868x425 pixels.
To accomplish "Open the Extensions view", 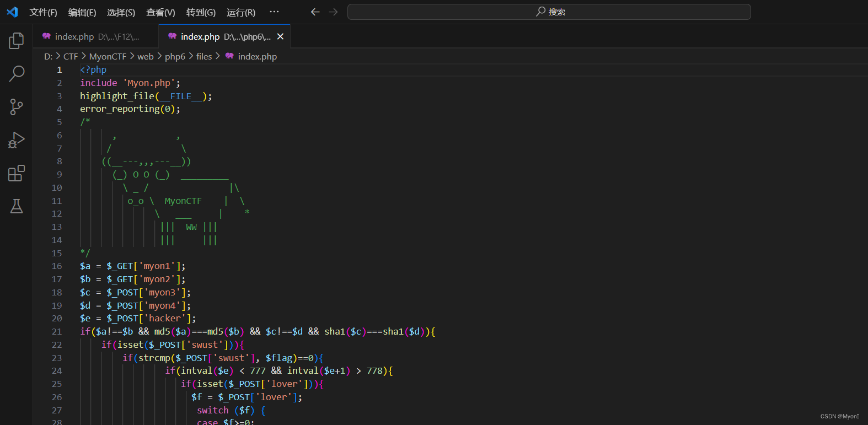I will click(17, 173).
